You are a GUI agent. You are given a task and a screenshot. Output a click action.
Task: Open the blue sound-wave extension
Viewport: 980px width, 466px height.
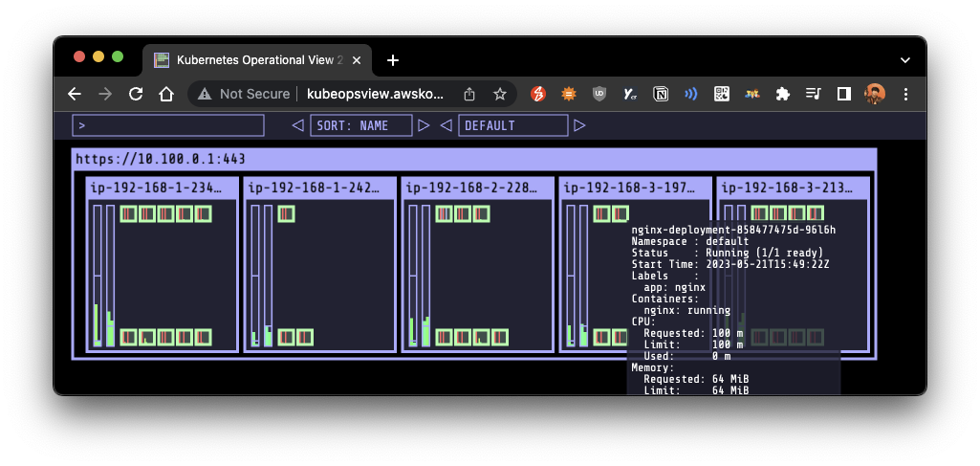pyautogui.click(x=690, y=94)
